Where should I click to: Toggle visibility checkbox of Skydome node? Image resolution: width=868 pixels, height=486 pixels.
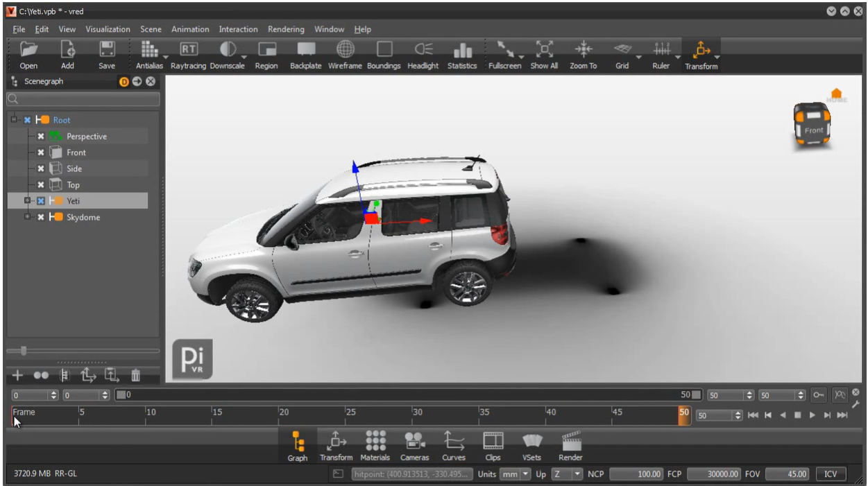(40, 217)
